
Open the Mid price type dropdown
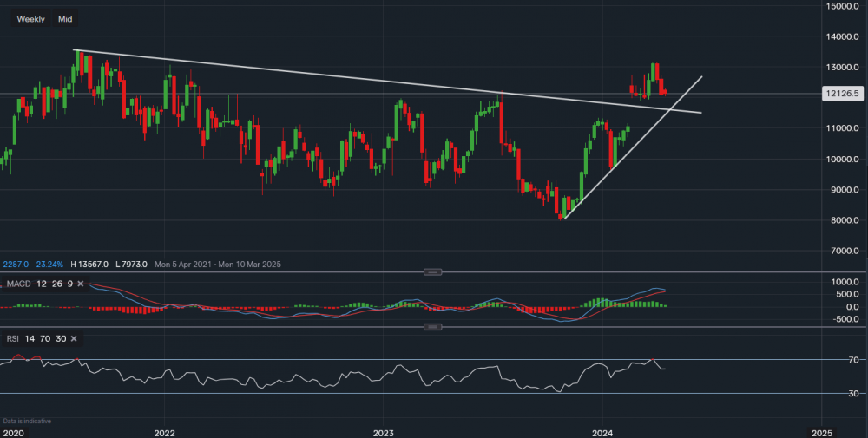point(65,18)
